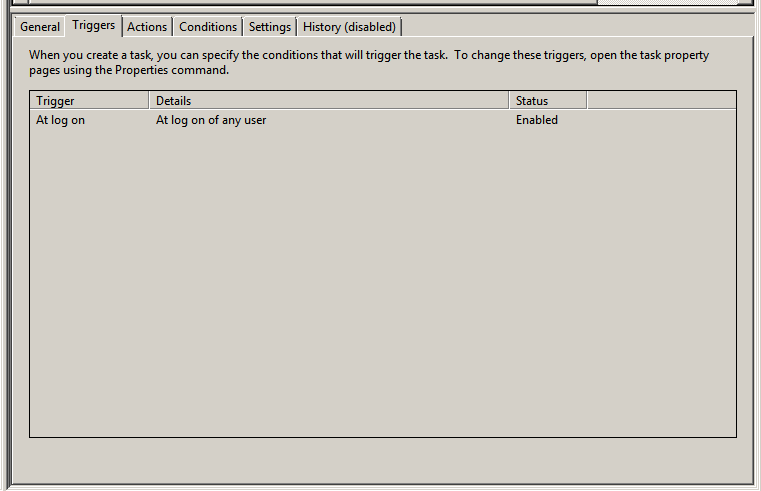Select the "At log on" trigger row

tap(61, 120)
